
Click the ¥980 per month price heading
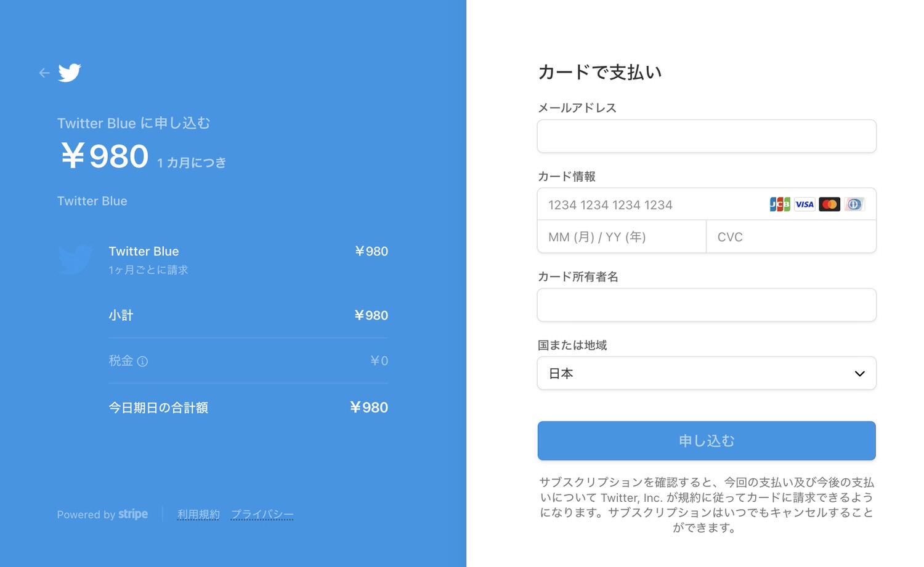tap(105, 156)
